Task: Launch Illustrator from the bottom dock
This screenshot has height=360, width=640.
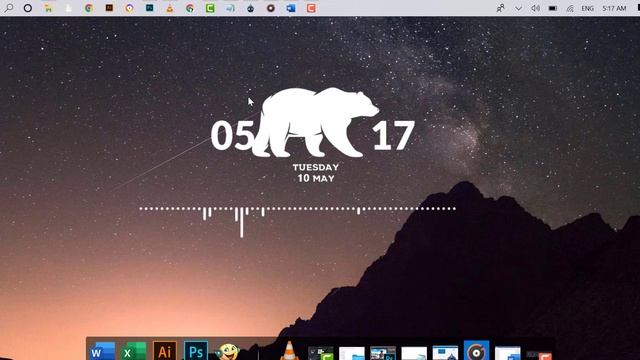Action: pos(164,351)
